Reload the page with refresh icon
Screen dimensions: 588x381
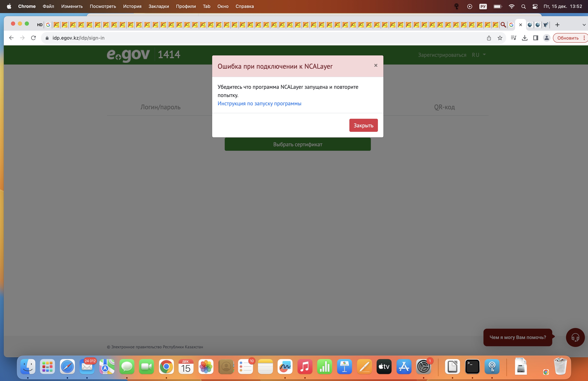click(33, 38)
